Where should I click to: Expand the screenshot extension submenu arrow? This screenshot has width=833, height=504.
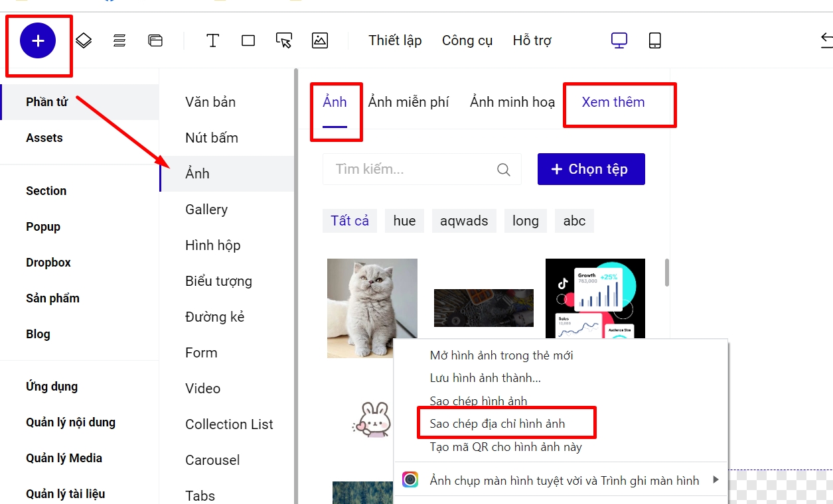click(716, 479)
